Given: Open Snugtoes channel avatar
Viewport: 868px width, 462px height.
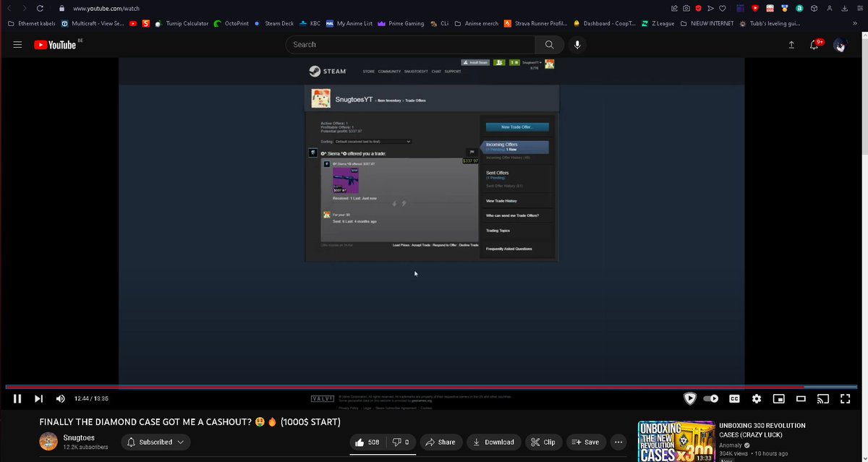Looking at the screenshot, I should (x=48, y=442).
